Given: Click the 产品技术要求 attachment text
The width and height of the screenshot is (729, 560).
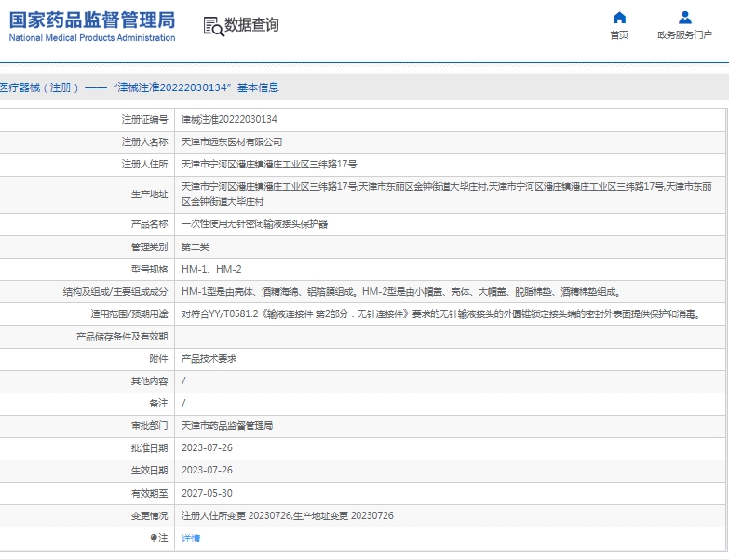Looking at the screenshot, I should [209, 359].
